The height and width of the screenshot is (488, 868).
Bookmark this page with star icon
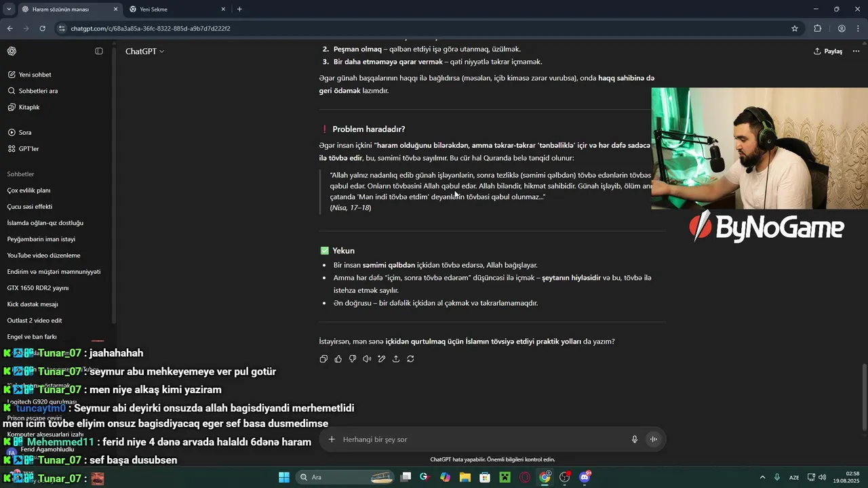(x=795, y=28)
